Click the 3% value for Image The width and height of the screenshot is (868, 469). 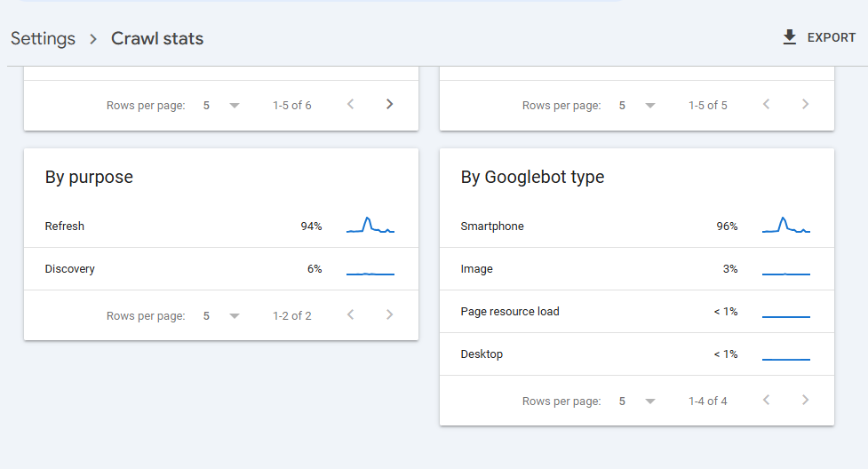(730, 268)
